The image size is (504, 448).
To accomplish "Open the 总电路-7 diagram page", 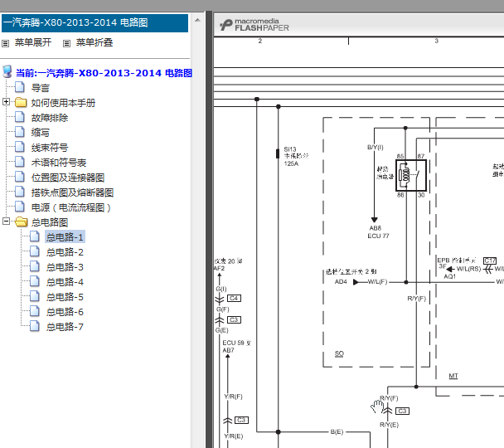I will pyautogui.click(x=65, y=327).
